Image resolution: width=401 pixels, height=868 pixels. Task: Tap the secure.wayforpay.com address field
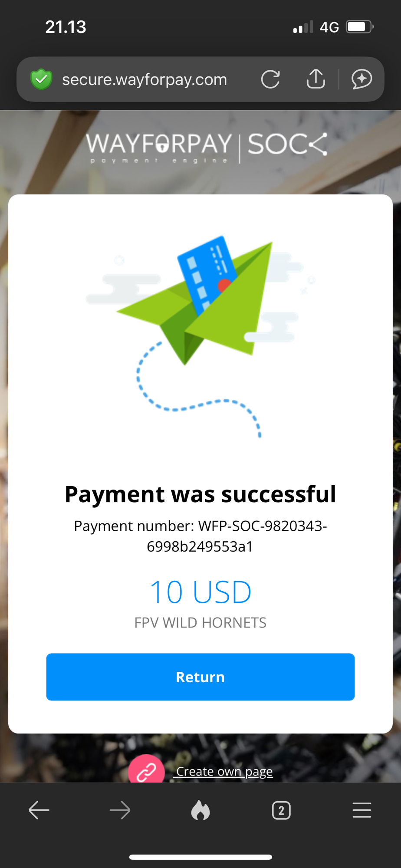tap(145, 79)
